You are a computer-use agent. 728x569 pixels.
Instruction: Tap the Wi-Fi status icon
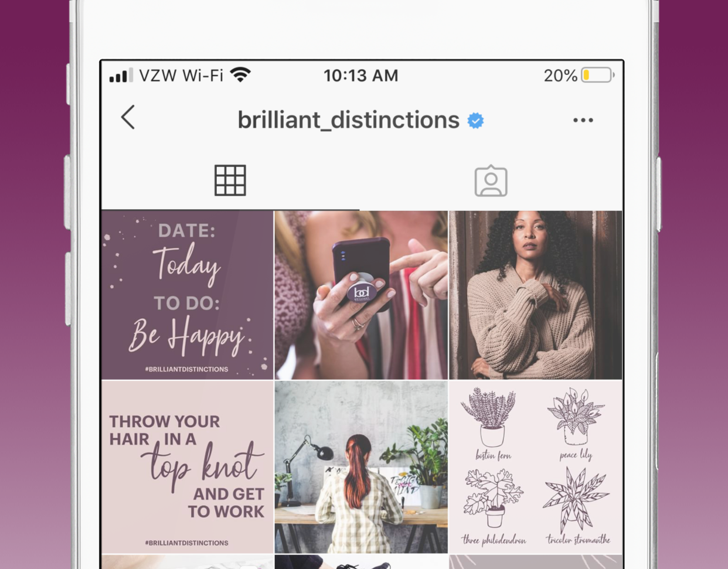pyautogui.click(x=240, y=75)
